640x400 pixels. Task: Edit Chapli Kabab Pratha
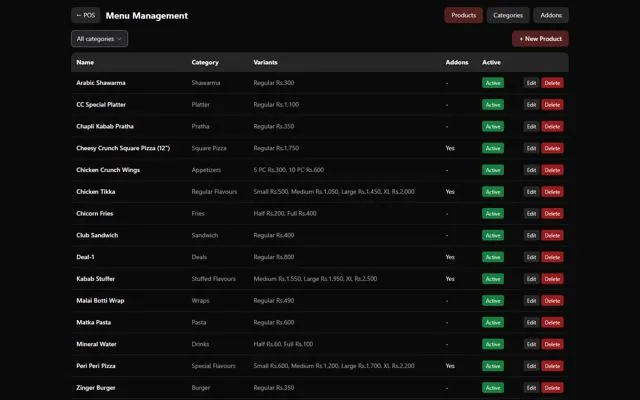[x=531, y=127]
